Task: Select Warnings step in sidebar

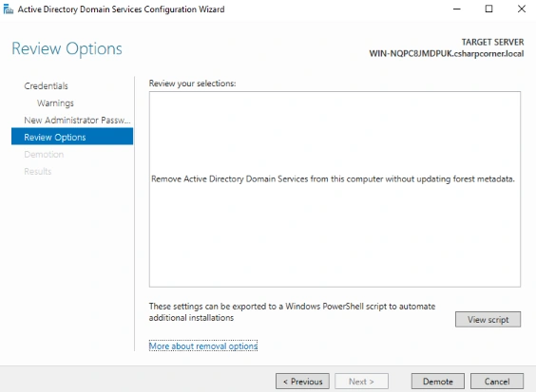Action: 55,103
